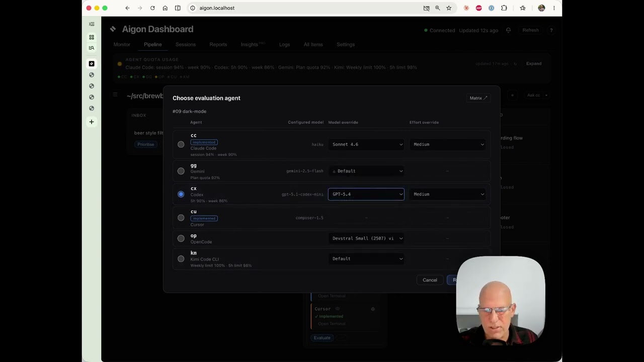
Task: Open the help question mark icon
Action: (551, 30)
